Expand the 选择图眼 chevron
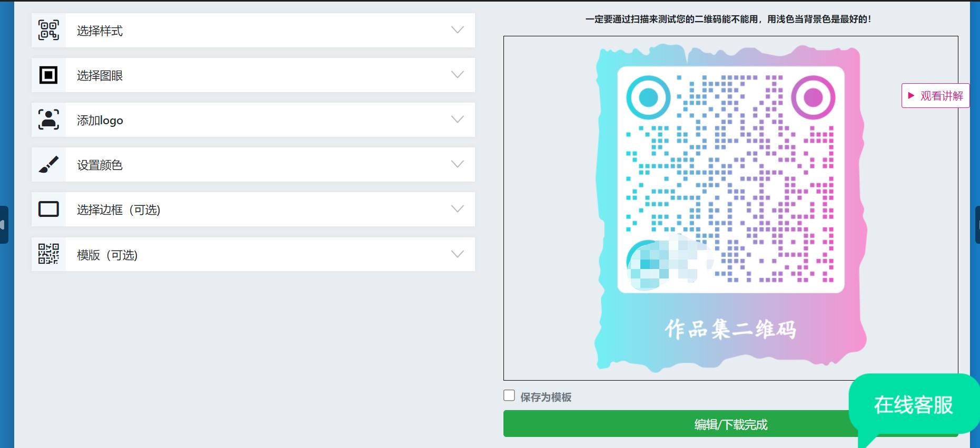This screenshot has width=980, height=448. coord(458,75)
